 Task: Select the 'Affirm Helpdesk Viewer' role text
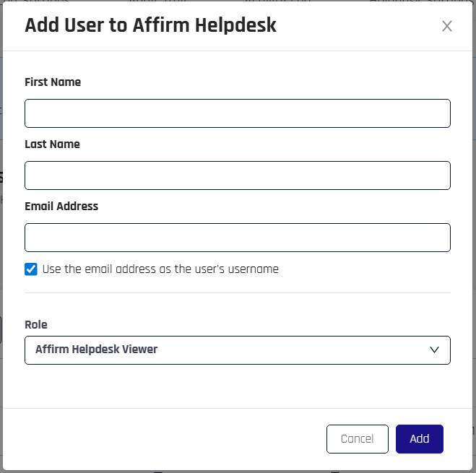96,350
